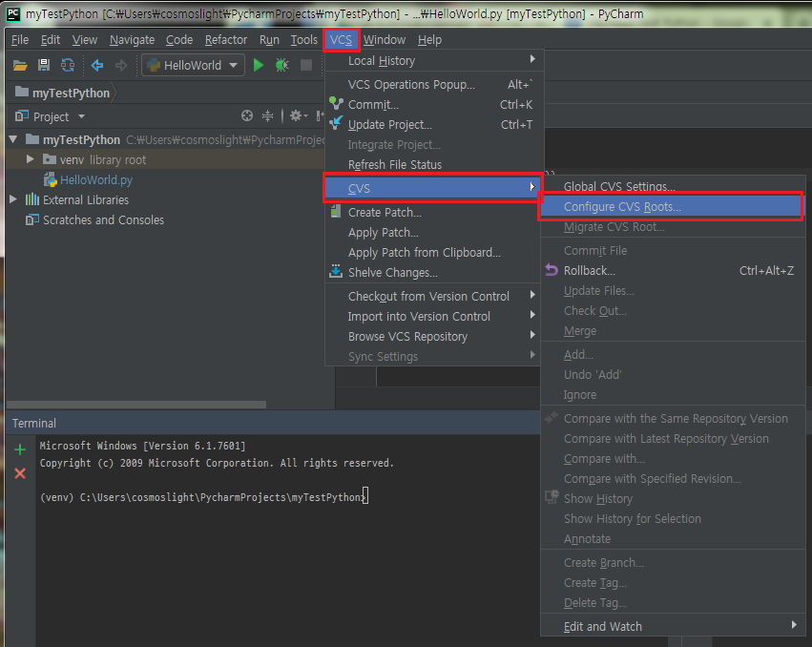Select VCS Operations Popup menu item

click(434, 84)
